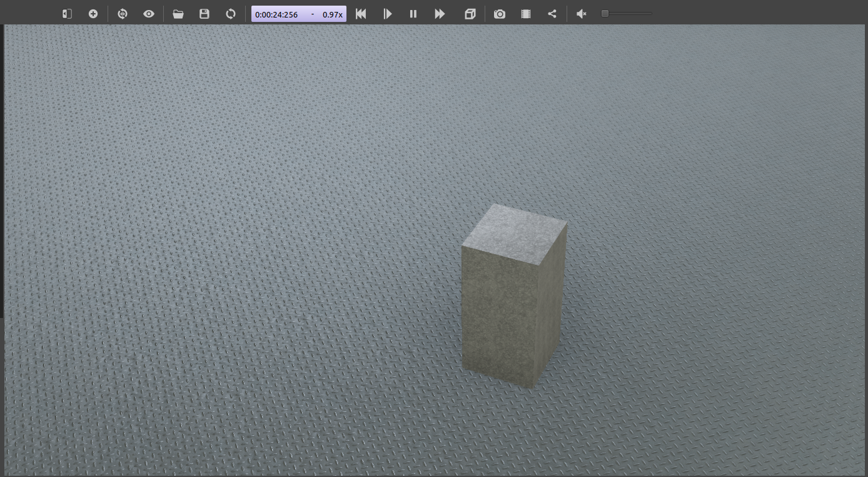Click the 0.97x simulation speed value
Viewport: 868px width, 477px height.
pyautogui.click(x=333, y=14)
